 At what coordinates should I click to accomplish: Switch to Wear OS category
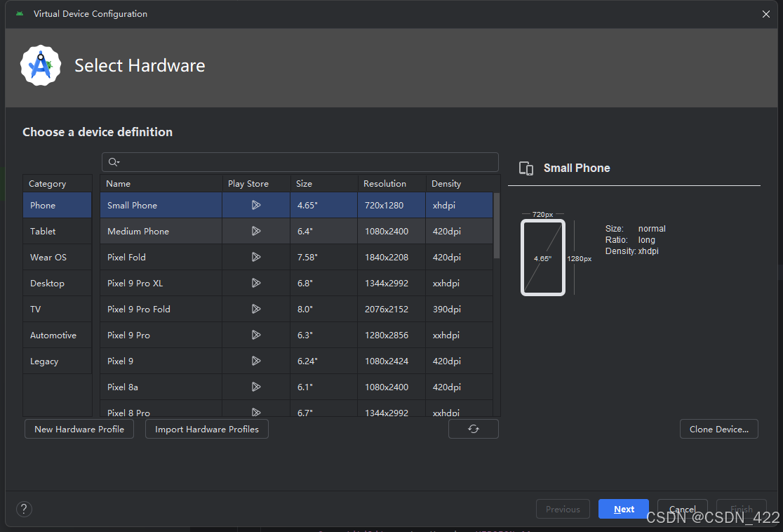pyautogui.click(x=48, y=258)
